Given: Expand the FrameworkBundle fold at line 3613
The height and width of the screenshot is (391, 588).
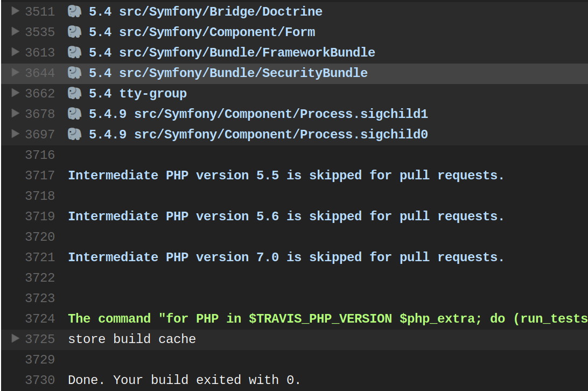Looking at the screenshot, I should coord(16,52).
